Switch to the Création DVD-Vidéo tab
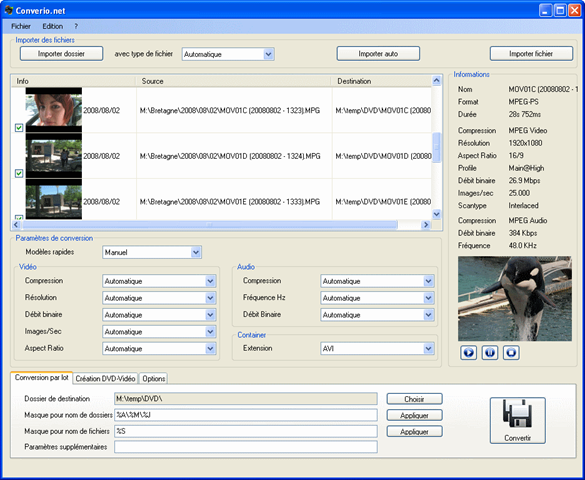The height and width of the screenshot is (480, 585). click(x=105, y=379)
